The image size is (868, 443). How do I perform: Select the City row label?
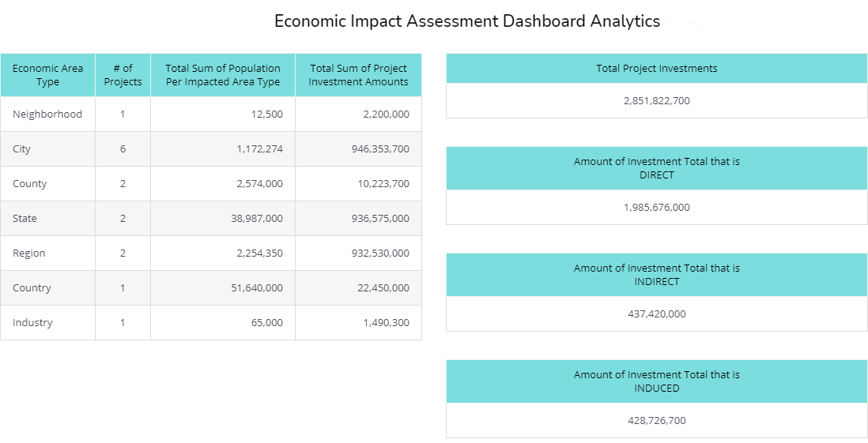click(22, 149)
